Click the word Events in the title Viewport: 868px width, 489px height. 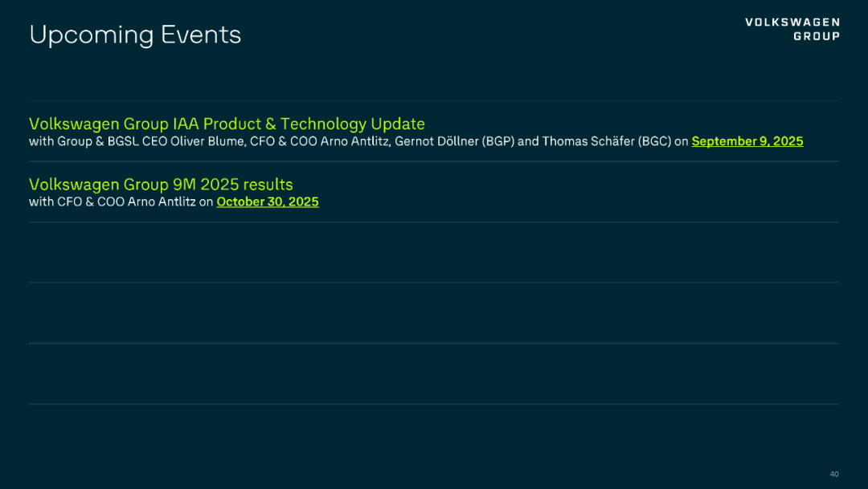click(x=201, y=35)
